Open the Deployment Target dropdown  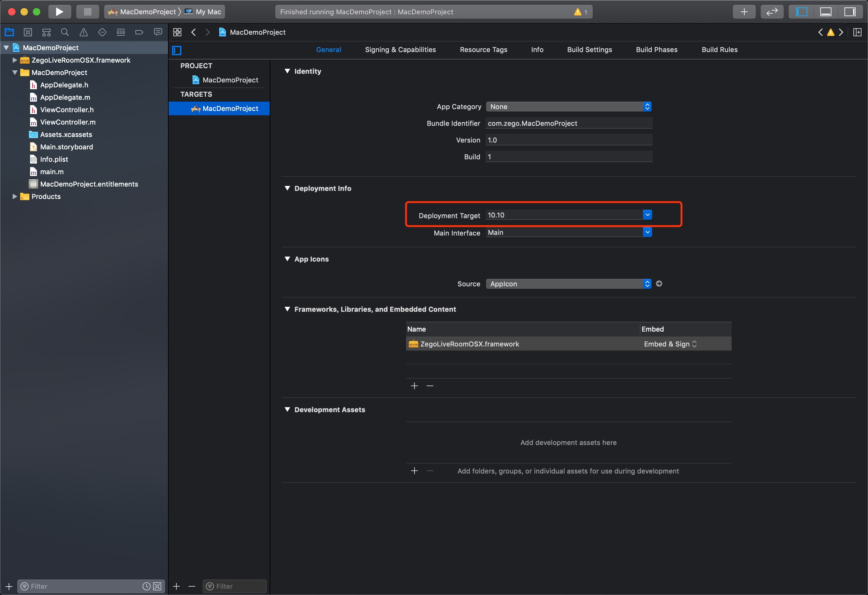pyautogui.click(x=647, y=215)
